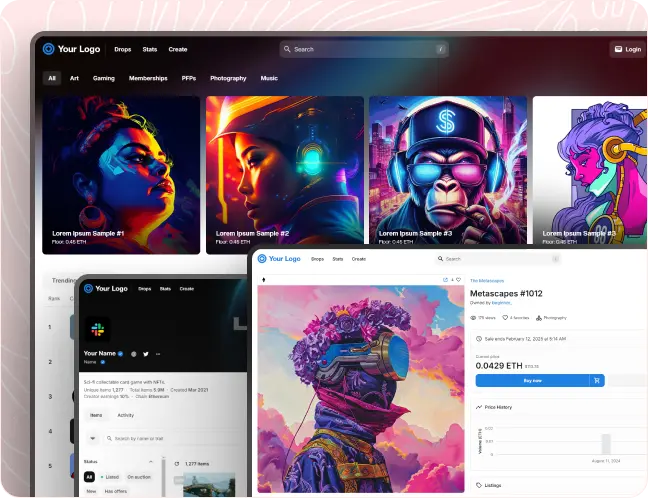Image resolution: width=648 pixels, height=498 pixels.
Task: Click the bar in Price History chart
Action: click(x=606, y=444)
